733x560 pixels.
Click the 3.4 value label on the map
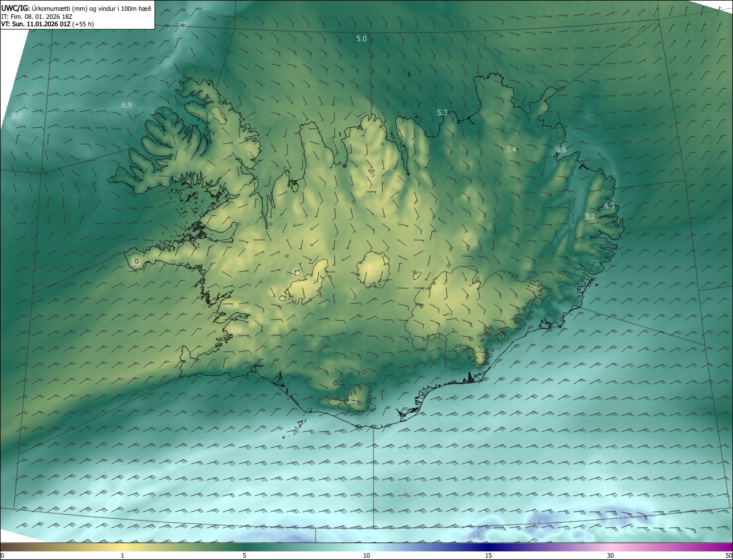point(511,149)
